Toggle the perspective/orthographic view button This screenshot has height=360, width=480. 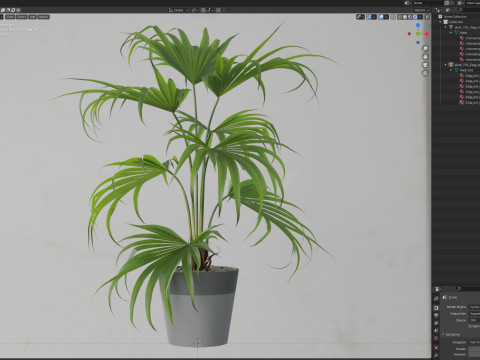click(425, 73)
